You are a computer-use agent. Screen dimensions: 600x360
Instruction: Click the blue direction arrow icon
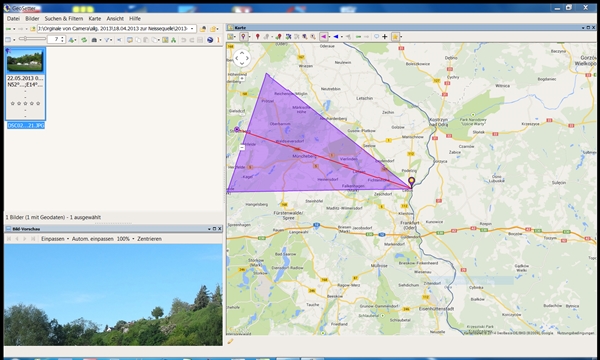click(x=336, y=36)
